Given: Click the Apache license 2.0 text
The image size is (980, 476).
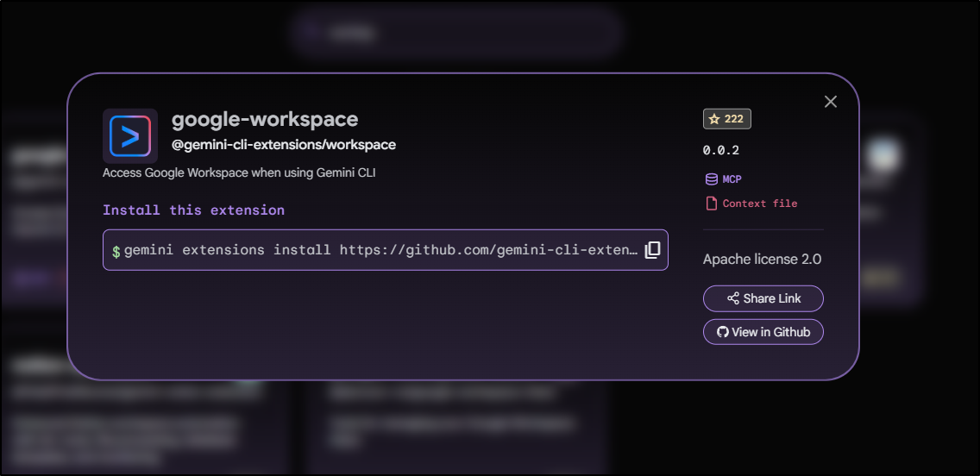Looking at the screenshot, I should [x=762, y=259].
